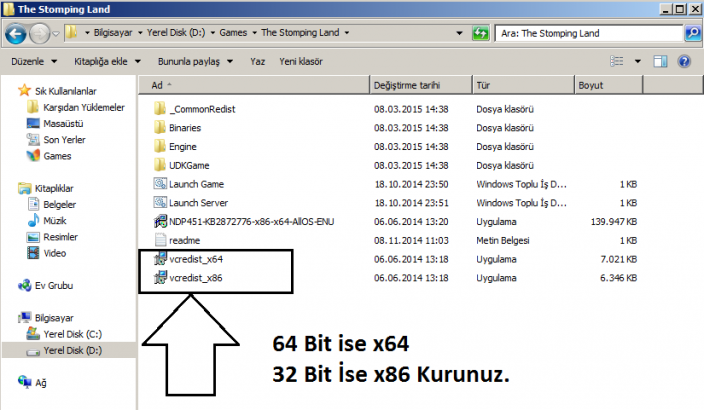Viewport: 704px width, 410px height.
Task: Sort by the Tür column header
Action: coord(524,85)
